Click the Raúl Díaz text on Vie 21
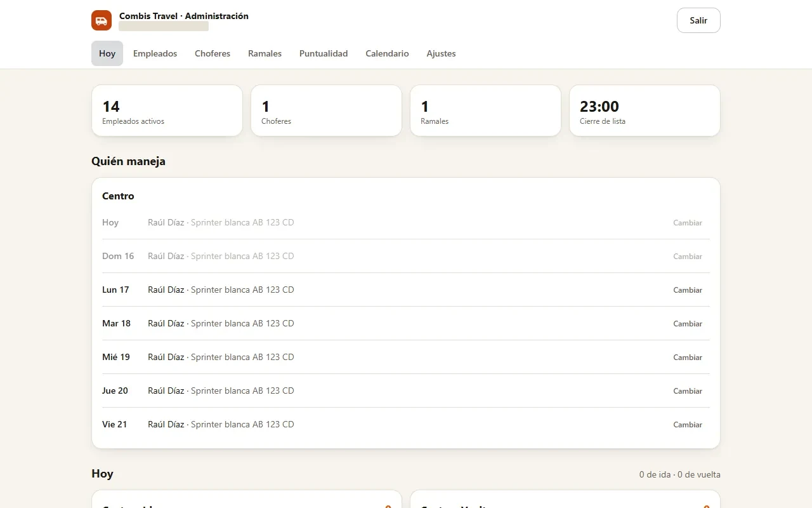812x508 pixels. point(166,424)
